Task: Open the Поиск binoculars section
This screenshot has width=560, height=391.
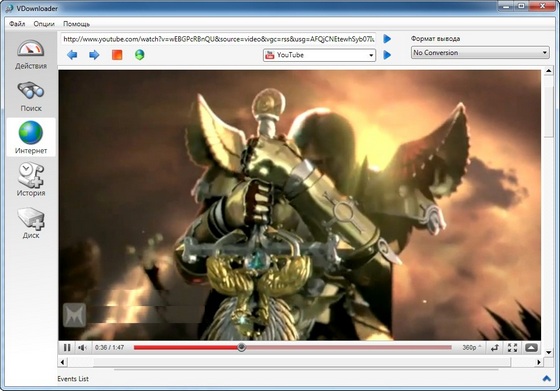Action: click(31, 97)
